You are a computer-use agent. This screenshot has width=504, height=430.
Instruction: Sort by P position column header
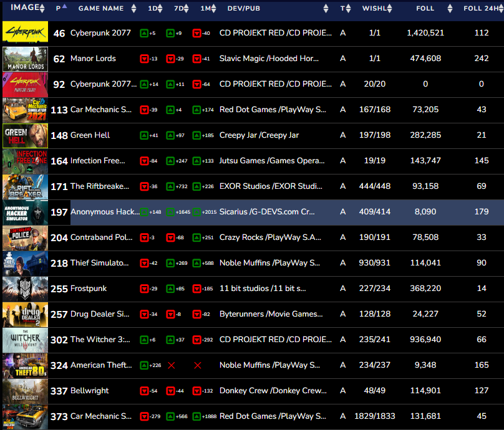tap(61, 7)
